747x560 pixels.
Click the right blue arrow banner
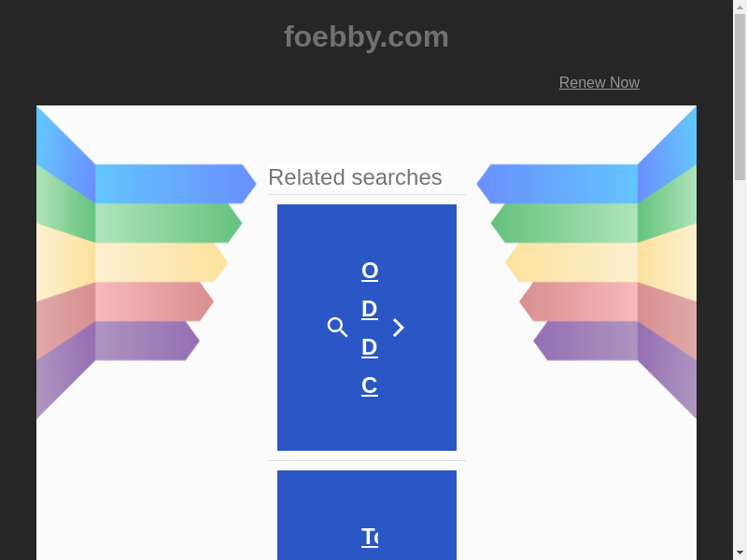[560, 183]
